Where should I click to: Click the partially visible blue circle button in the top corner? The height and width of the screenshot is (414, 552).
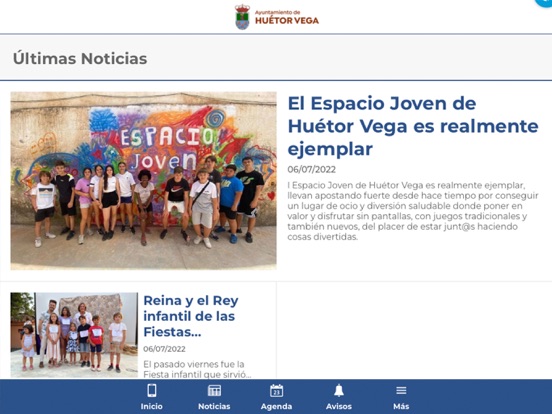click(x=544, y=3)
